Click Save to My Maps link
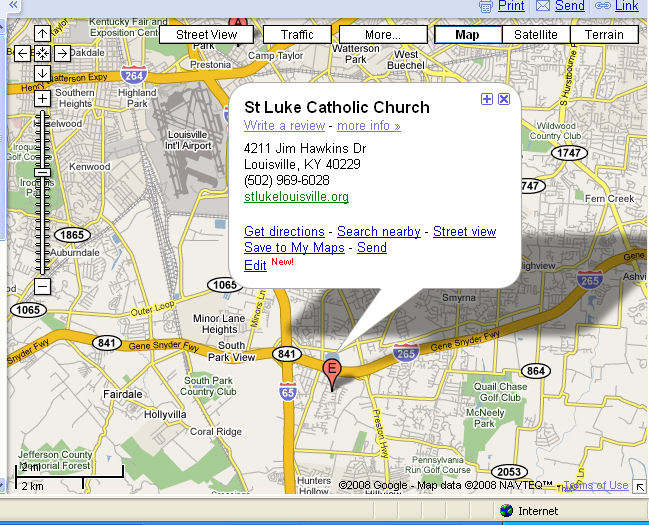 point(294,248)
